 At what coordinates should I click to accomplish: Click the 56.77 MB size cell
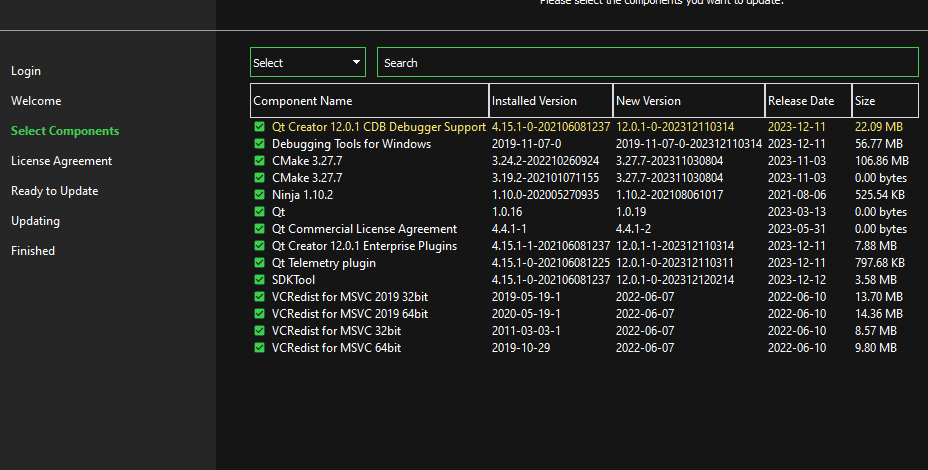(x=879, y=144)
